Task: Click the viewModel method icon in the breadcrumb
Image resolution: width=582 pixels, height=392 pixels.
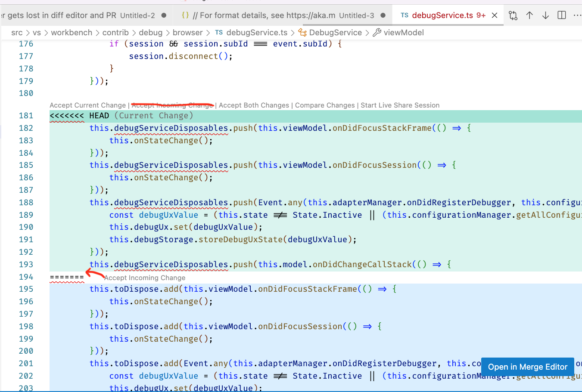Action: 377,32
